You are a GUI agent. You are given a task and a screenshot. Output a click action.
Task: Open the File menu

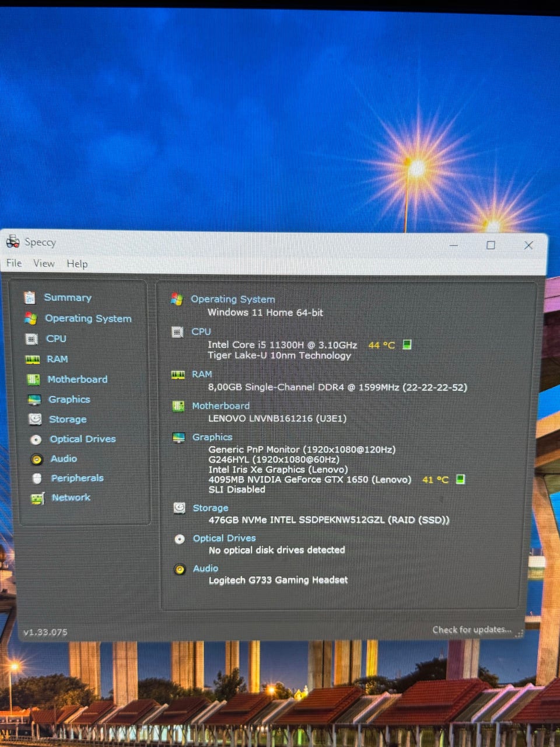[14, 263]
